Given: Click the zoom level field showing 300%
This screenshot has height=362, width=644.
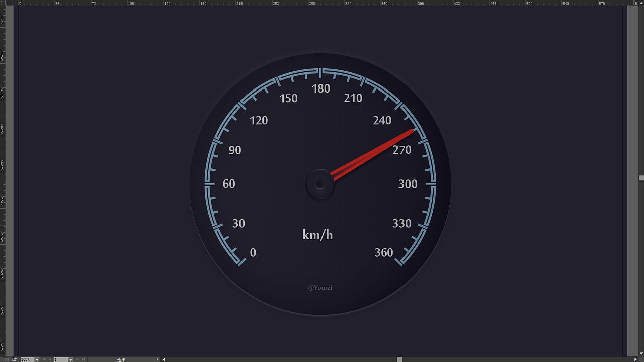Looking at the screenshot, I should click(x=27, y=359).
